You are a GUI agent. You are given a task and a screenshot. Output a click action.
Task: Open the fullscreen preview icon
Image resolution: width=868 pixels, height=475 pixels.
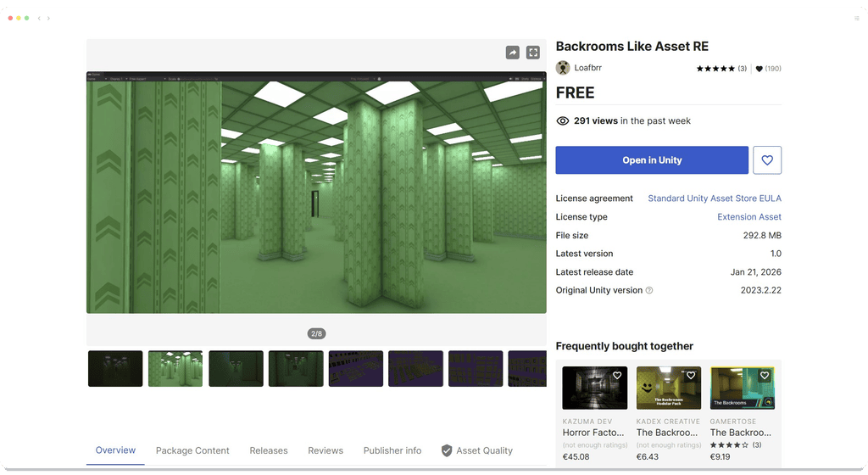[x=533, y=53]
